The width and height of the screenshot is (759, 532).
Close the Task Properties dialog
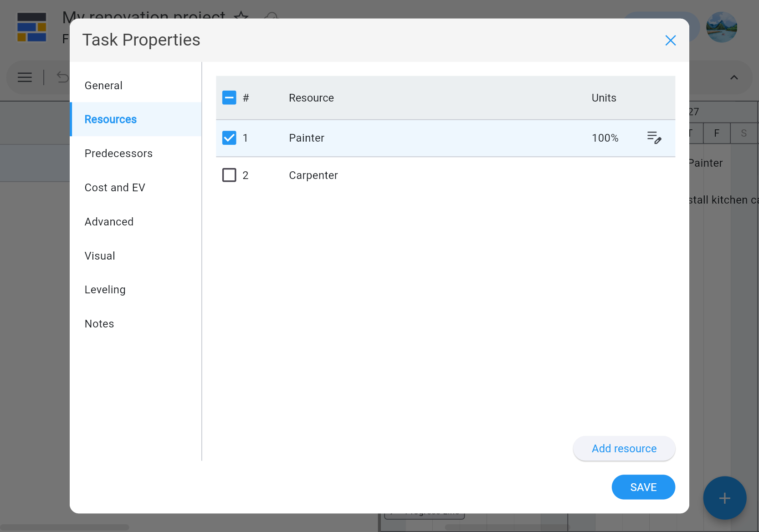tap(670, 41)
